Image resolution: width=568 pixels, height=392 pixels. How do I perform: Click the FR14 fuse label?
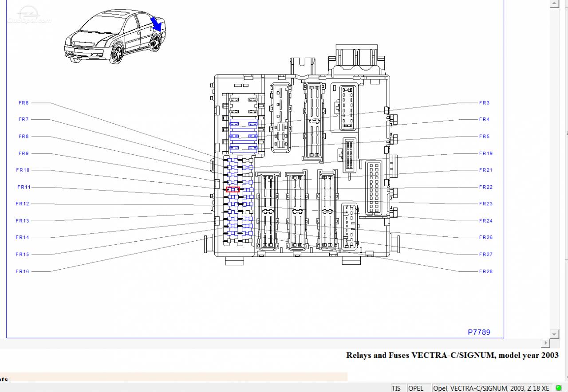(x=23, y=238)
